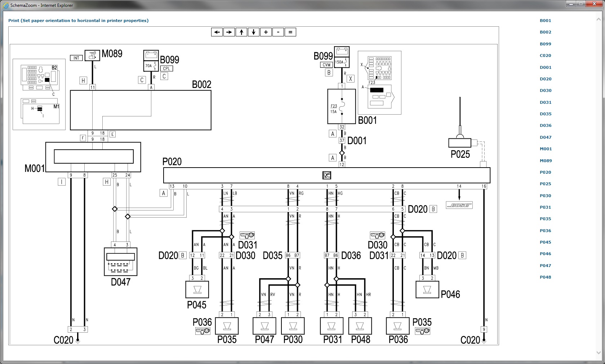Image resolution: width=605 pixels, height=364 pixels.
Task: Click the scroll-down arrow of page scrollbar
Action: tap(599, 353)
